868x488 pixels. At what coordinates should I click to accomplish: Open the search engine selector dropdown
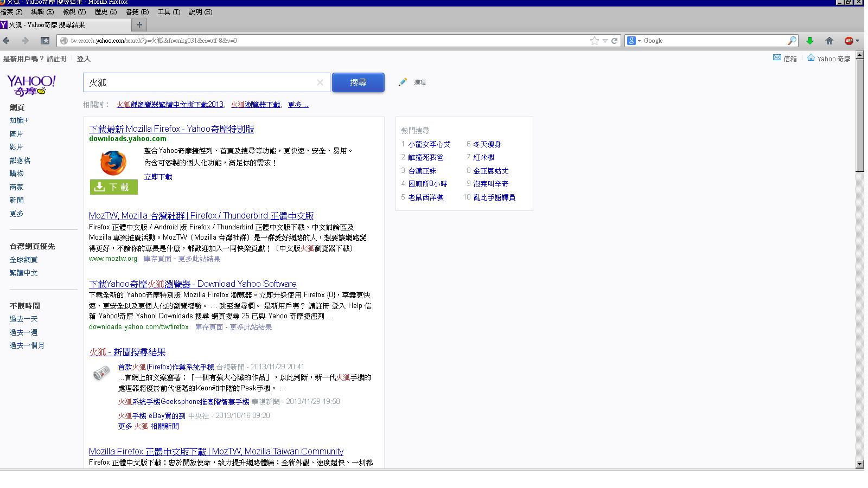click(x=634, y=41)
